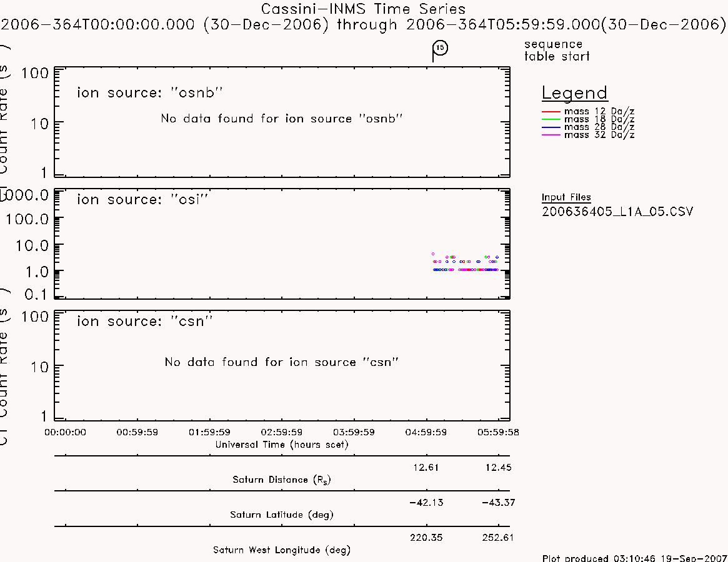
Task: Click the "Universal Time (hours scet)" axis title
Action: coord(281,445)
